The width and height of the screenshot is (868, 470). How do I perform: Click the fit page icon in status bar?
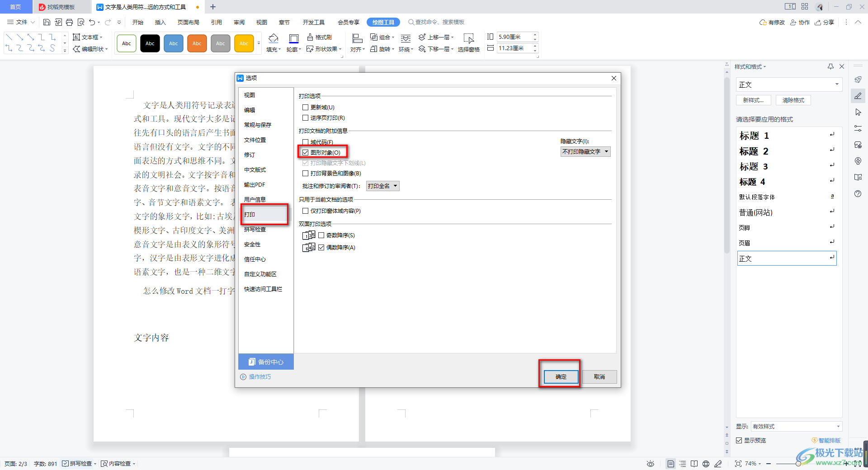coord(738,464)
